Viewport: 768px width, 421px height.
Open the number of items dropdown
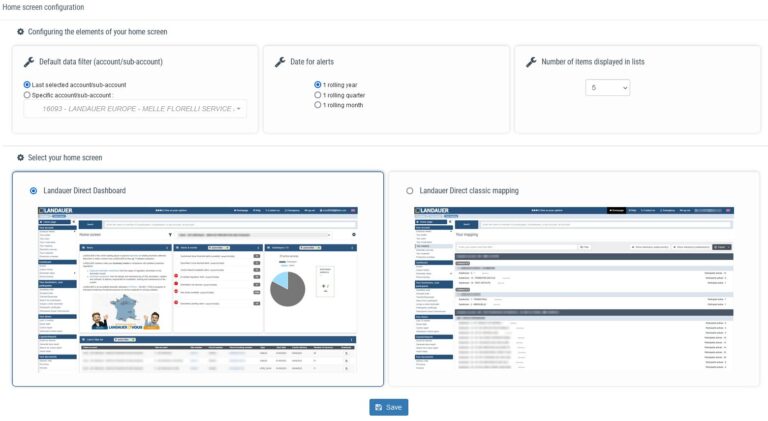point(607,88)
